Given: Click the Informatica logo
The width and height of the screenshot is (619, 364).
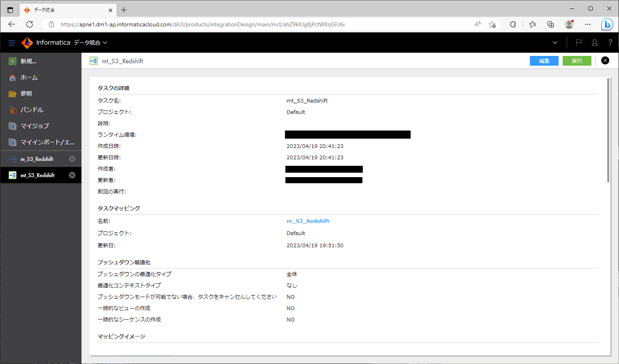Looking at the screenshot, I should (27, 42).
